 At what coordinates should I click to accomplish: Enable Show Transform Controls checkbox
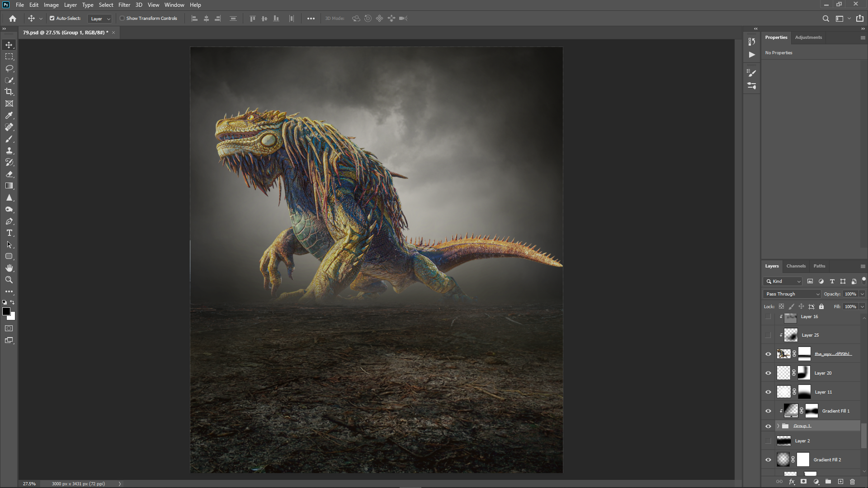click(x=122, y=19)
